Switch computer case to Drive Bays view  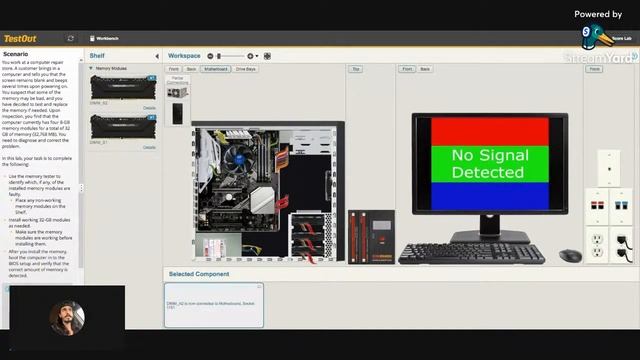pos(245,69)
